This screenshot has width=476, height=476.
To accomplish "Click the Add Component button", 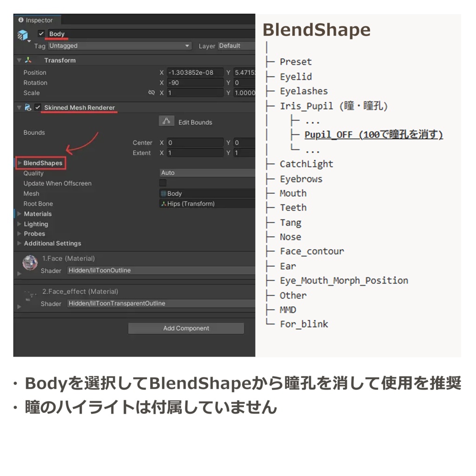I will click(x=186, y=328).
